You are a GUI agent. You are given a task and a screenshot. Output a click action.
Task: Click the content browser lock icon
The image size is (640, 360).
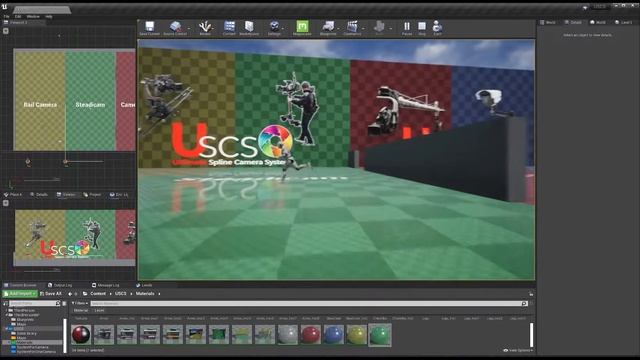pos(531,293)
